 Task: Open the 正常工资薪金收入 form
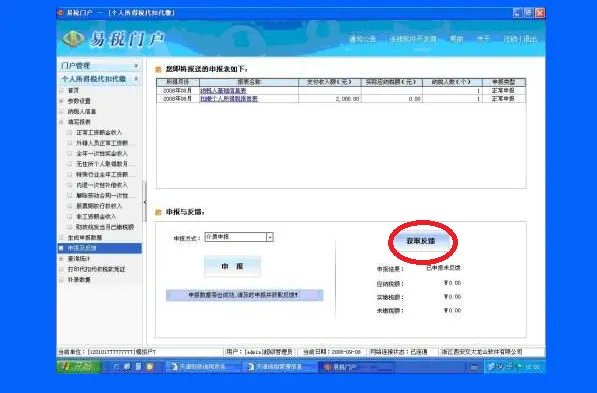[x=99, y=133]
